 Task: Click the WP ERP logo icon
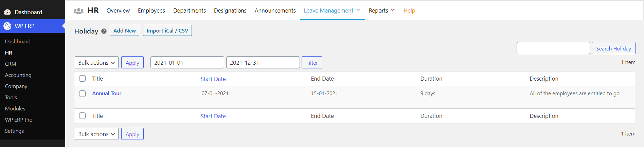click(7, 26)
